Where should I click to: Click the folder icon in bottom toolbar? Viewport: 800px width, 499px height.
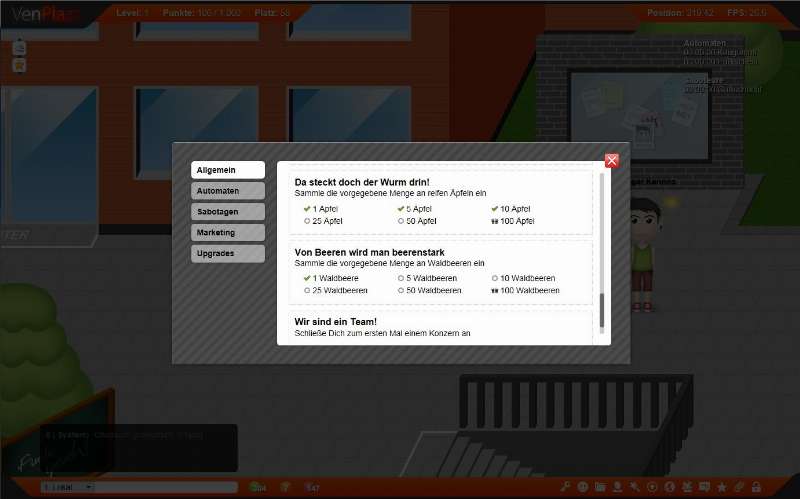pos(600,487)
